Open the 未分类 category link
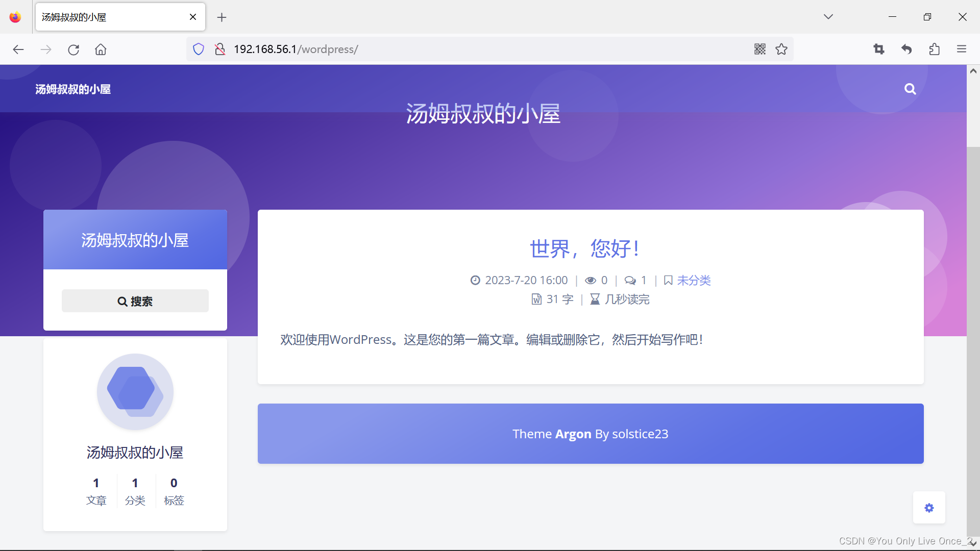The height and width of the screenshot is (551, 980). tap(694, 280)
